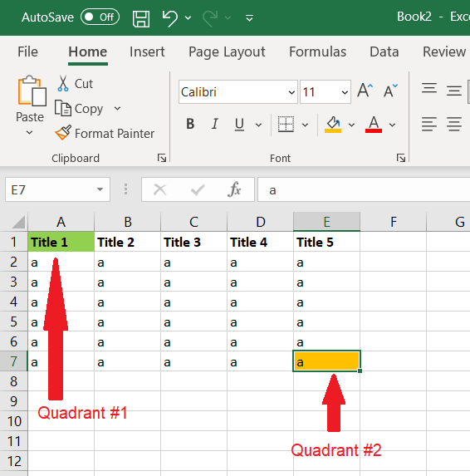
Task: Click the Title 5 cell
Action: 327,242
